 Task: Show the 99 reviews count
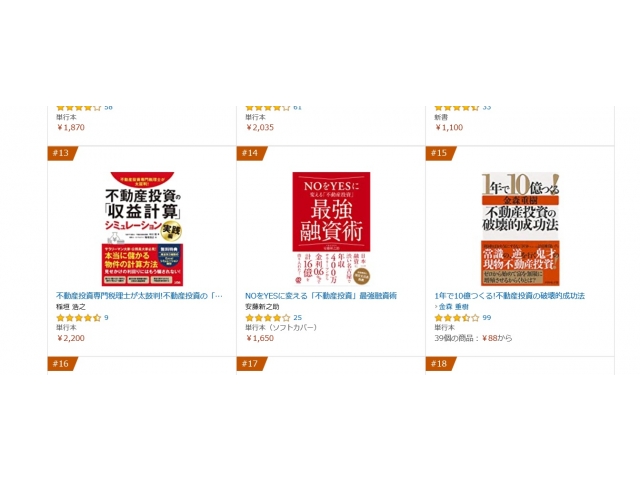487,318
